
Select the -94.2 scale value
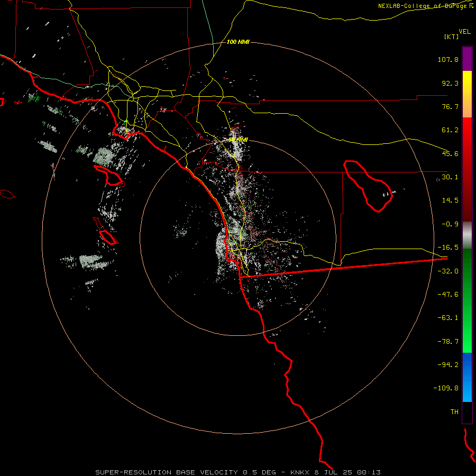coord(448,364)
